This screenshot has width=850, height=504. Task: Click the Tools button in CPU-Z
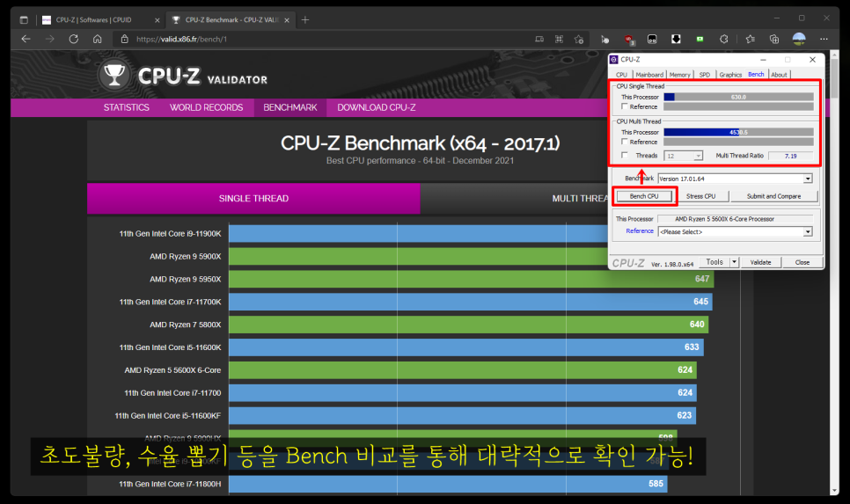tap(714, 262)
